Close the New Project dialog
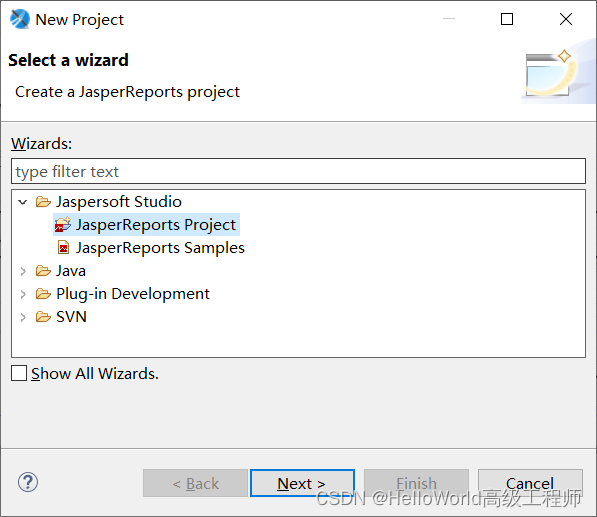 (566, 19)
